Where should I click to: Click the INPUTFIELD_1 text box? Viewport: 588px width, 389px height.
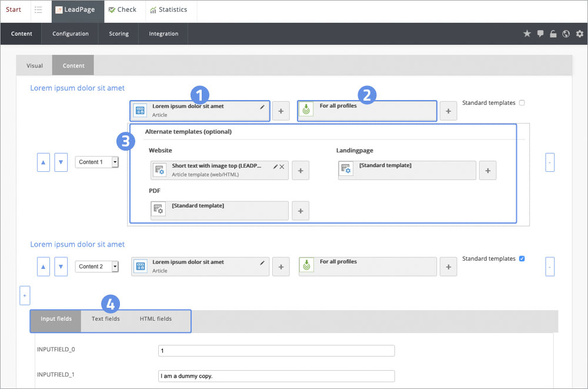tap(276, 376)
